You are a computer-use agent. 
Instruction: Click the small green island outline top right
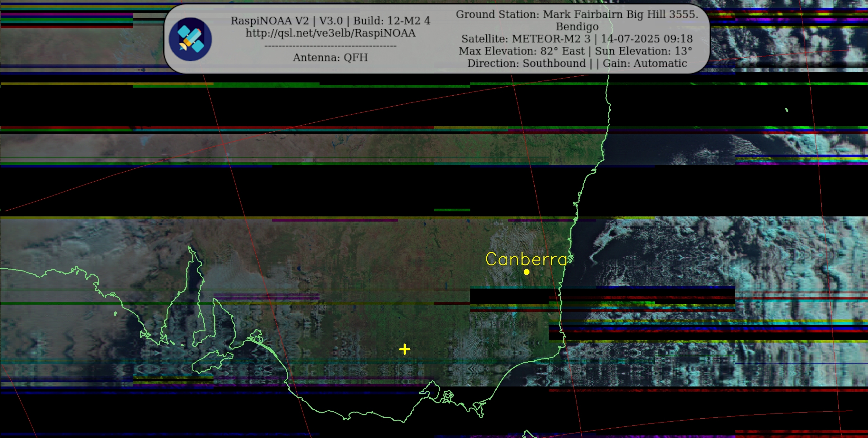(x=787, y=110)
